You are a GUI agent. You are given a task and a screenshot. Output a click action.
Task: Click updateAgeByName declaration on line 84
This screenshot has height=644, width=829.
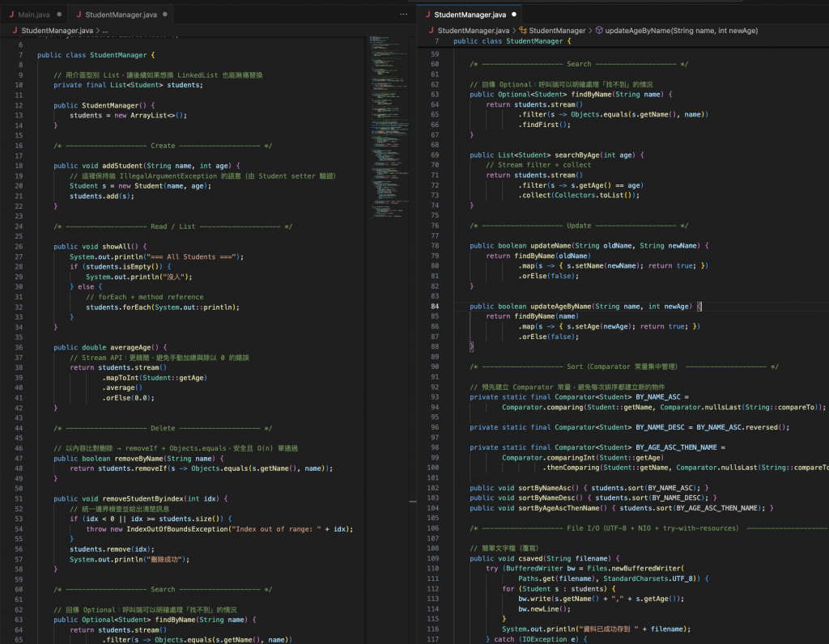(585, 307)
